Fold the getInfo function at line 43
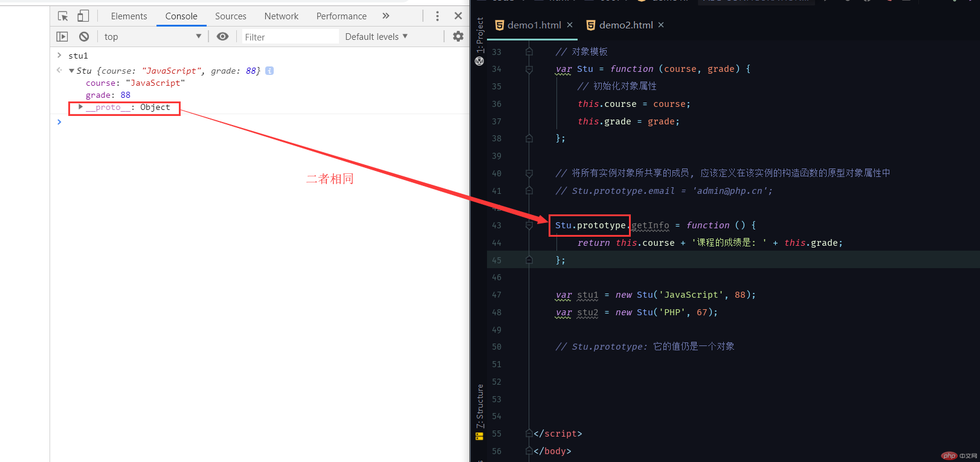This screenshot has width=980, height=462. pyautogui.click(x=529, y=225)
